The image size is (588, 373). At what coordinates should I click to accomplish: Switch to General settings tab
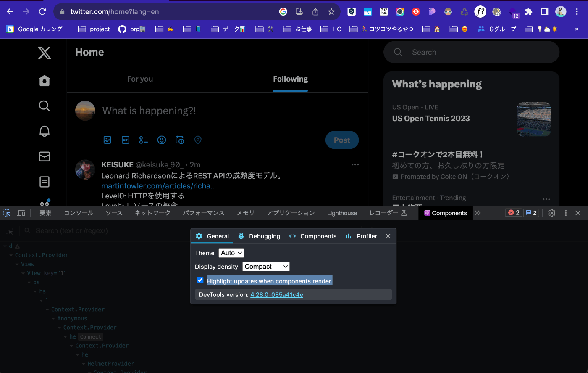pyautogui.click(x=213, y=236)
